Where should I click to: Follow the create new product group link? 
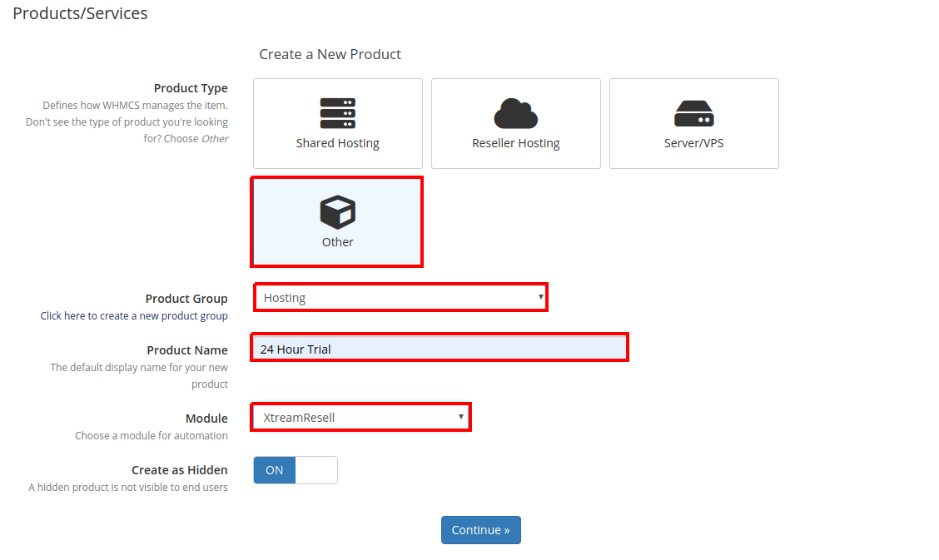133,316
